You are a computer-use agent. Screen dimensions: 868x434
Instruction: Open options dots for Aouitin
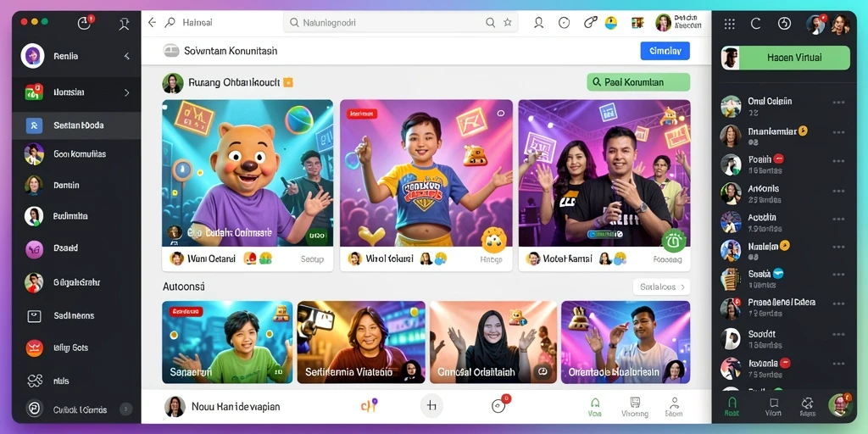[838, 219]
